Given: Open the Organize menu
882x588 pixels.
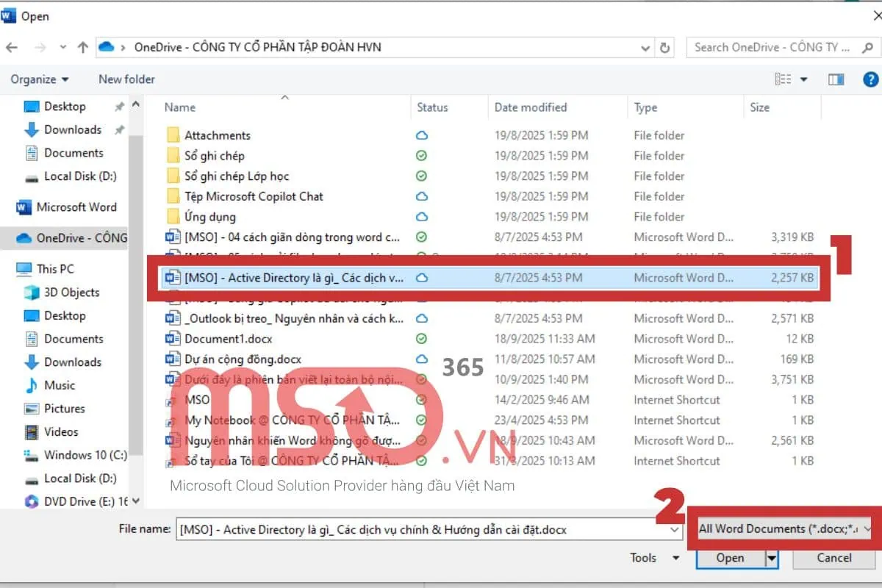Looking at the screenshot, I should [40, 79].
